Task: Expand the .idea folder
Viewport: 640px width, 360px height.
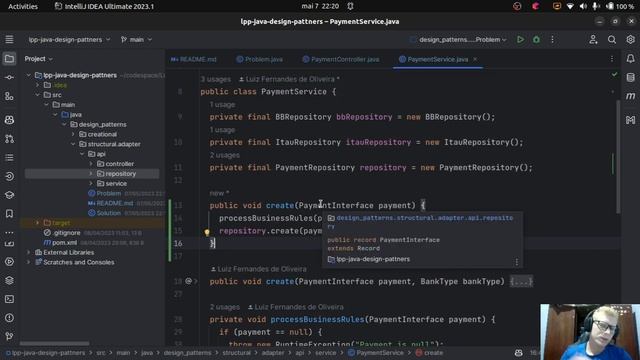Action: pyautogui.click(x=38, y=85)
